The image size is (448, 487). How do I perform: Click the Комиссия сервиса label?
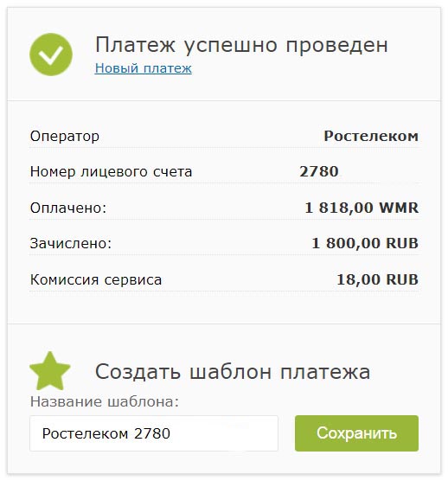pos(96,279)
